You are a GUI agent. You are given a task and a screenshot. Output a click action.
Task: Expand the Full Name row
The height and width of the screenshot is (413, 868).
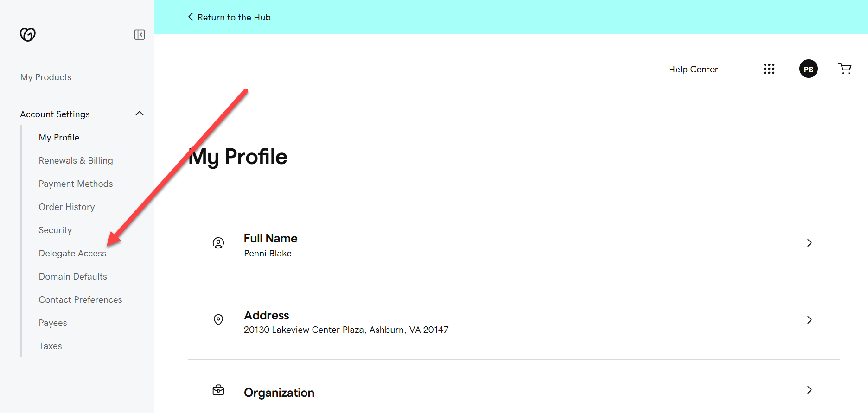click(x=810, y=243)
